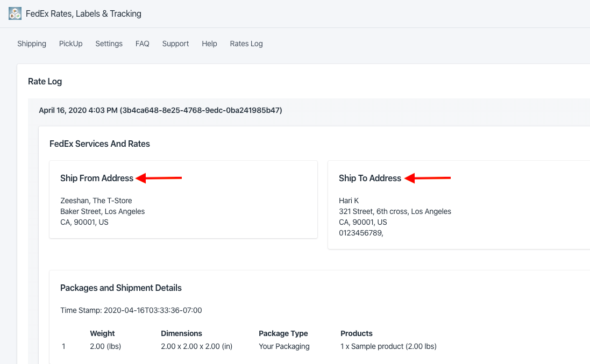The image size is (590, 364).
Task: Click the phone number 0123456789
Action: point(361,233)
